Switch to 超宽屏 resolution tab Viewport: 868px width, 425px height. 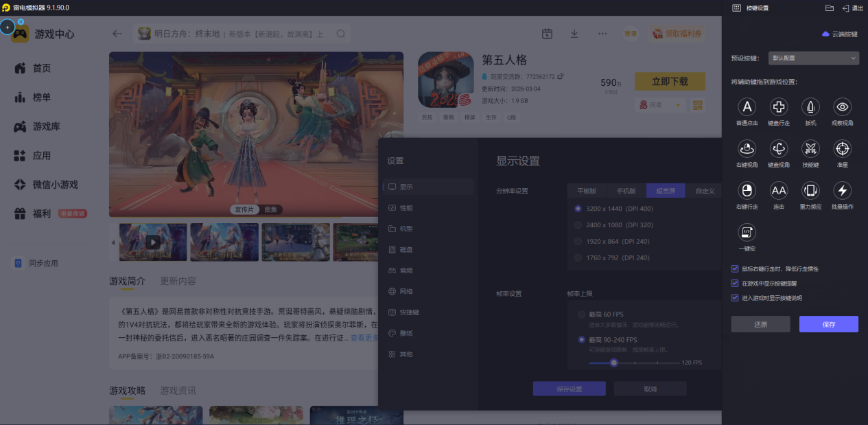point(666,191)
